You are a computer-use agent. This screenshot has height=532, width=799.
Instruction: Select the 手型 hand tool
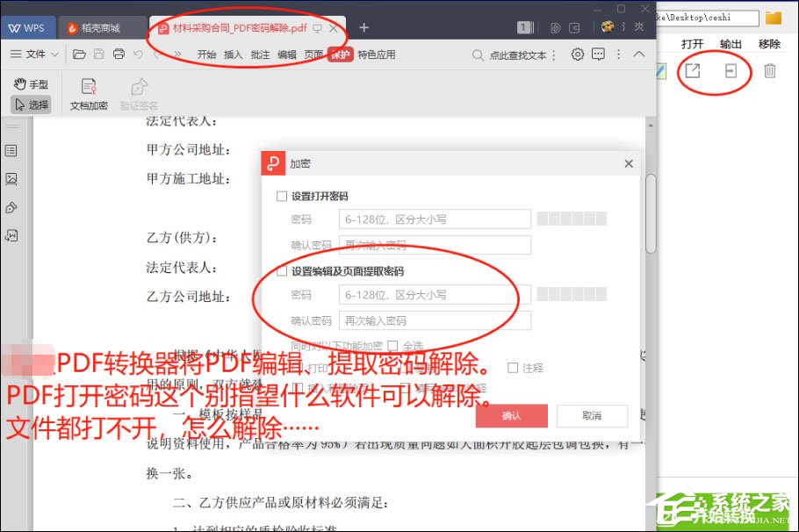32,84
